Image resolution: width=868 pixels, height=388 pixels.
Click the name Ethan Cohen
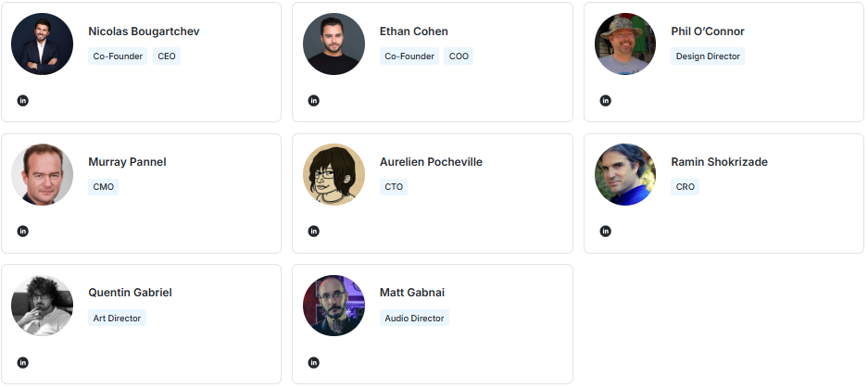point(413,31)
